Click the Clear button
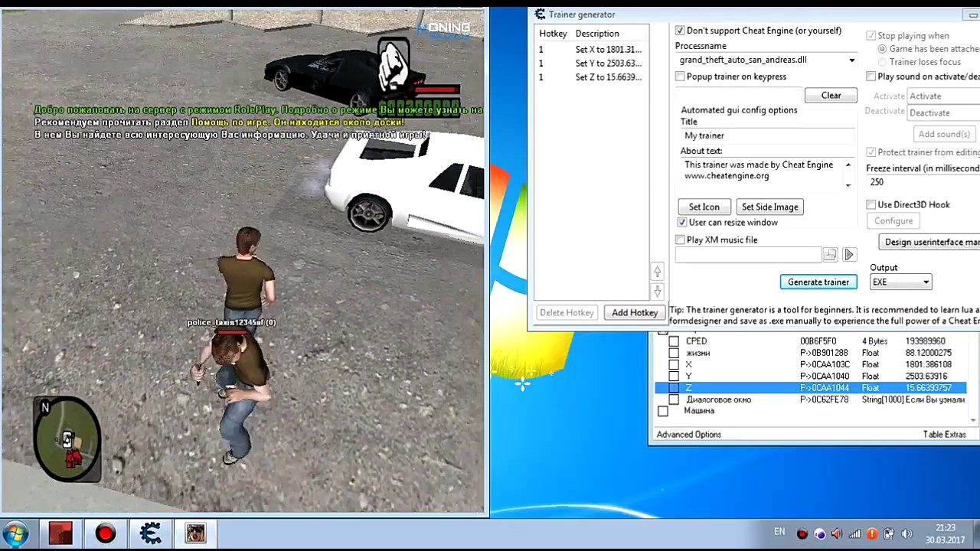This screenshot has width=980, height=551. [831, 96]
